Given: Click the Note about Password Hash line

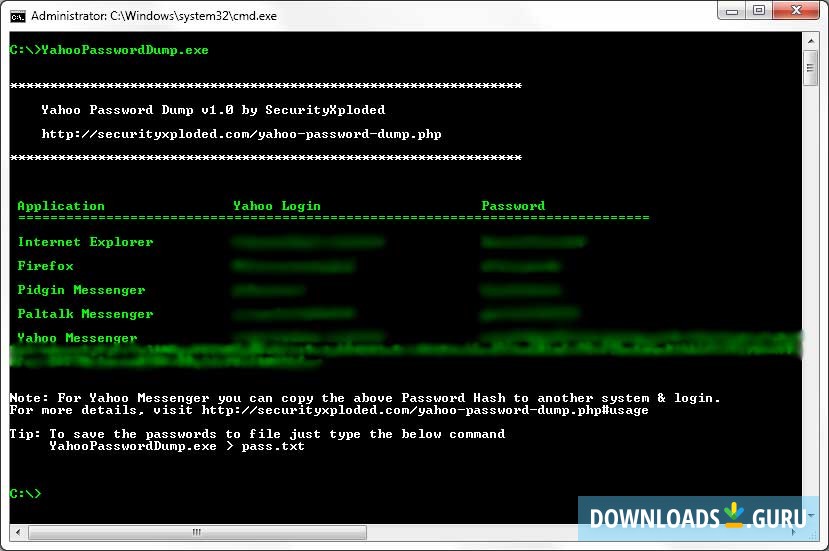Looking at the screenshot, I should pyautogui.click(x=365, y=398).
